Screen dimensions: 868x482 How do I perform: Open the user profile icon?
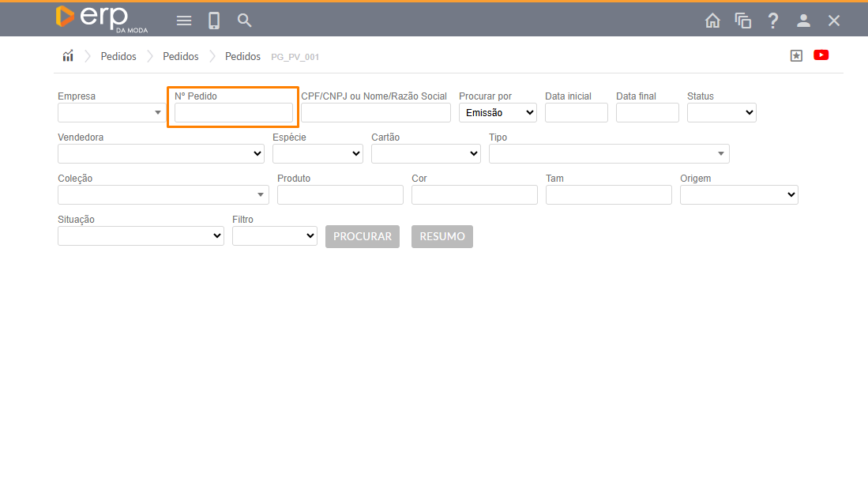tap(803, 21)
